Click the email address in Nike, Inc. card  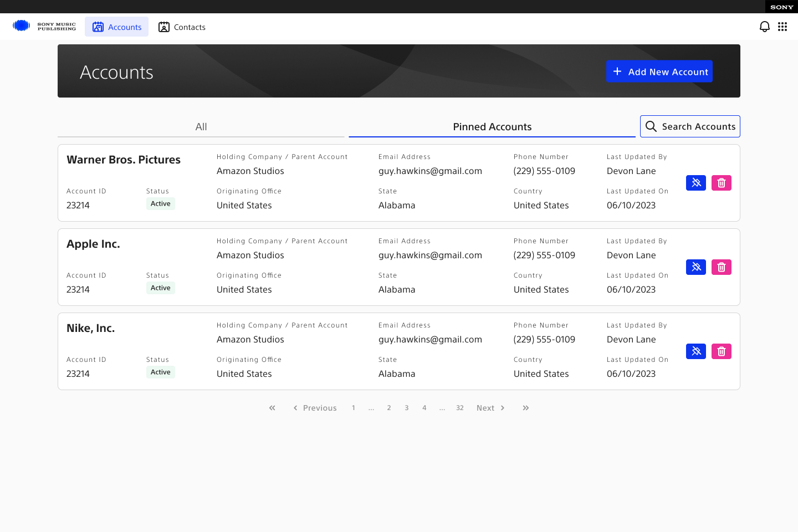click(x=430, y=340)
